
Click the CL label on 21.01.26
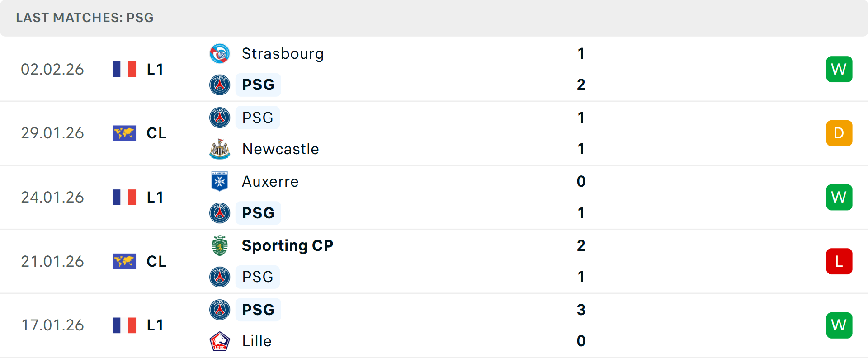pos(156,261)
